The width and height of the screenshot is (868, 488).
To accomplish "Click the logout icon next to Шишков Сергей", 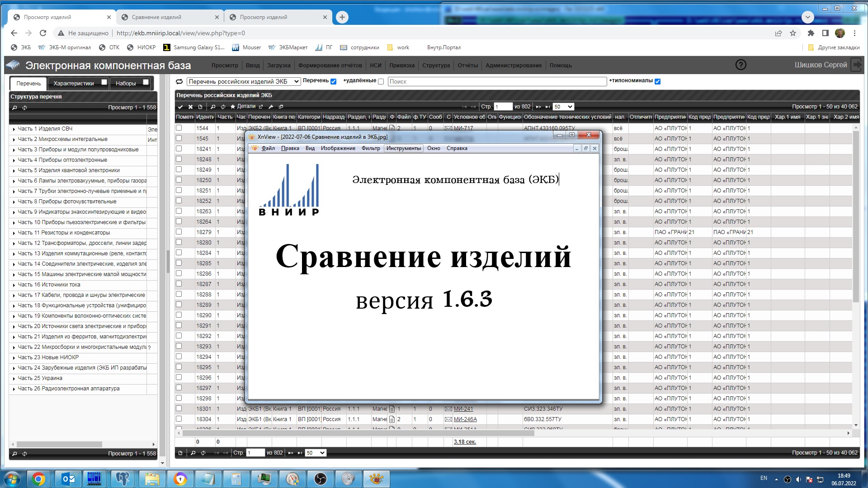I will tap(857, 65).
